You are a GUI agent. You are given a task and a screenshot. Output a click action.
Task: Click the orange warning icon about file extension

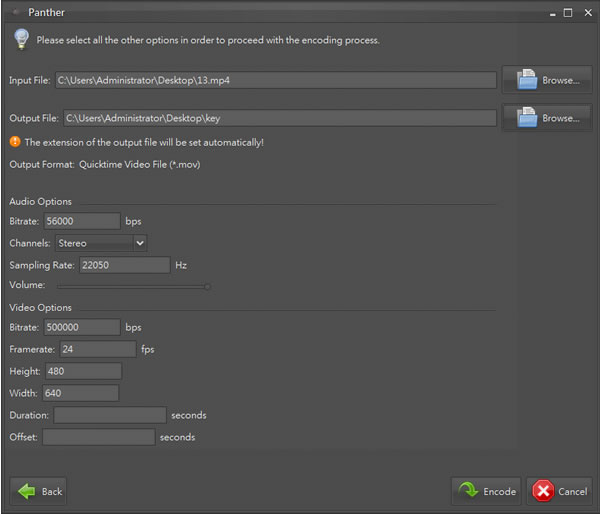coord(15,142)
